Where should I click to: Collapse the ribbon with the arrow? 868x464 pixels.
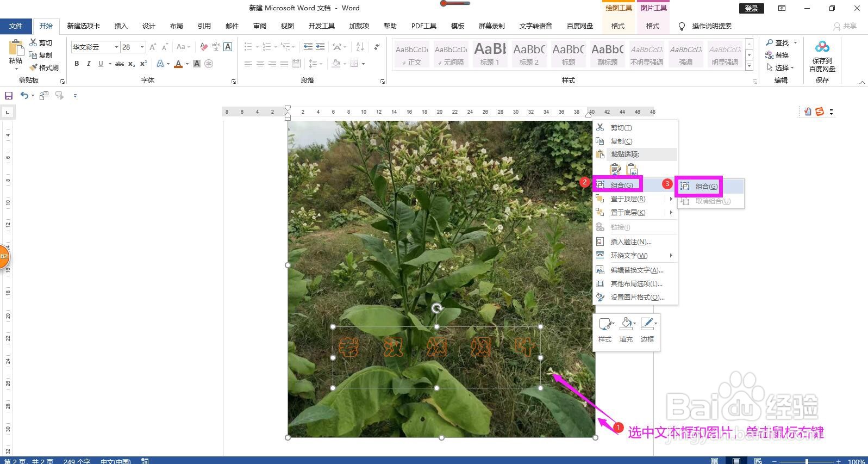[x=862, y=82]
